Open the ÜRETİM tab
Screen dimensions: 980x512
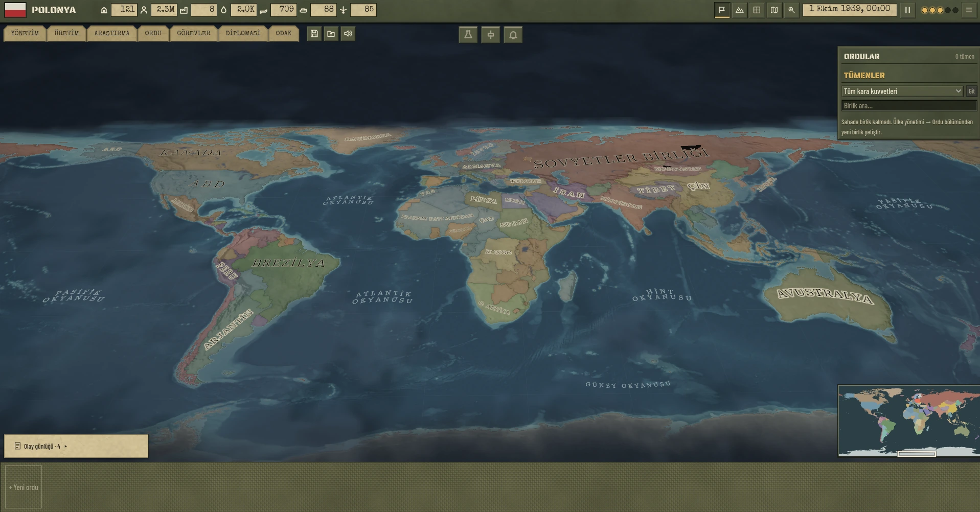pyautogui.click(x=66, y=33)
